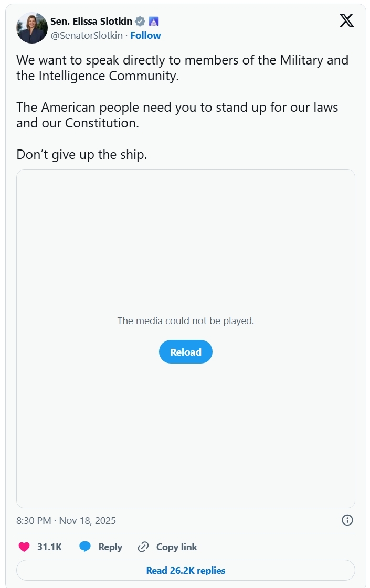The width and height of the screenshot is (370, 588).
Task: Click the Reply text label
Action: pos(110,547)
